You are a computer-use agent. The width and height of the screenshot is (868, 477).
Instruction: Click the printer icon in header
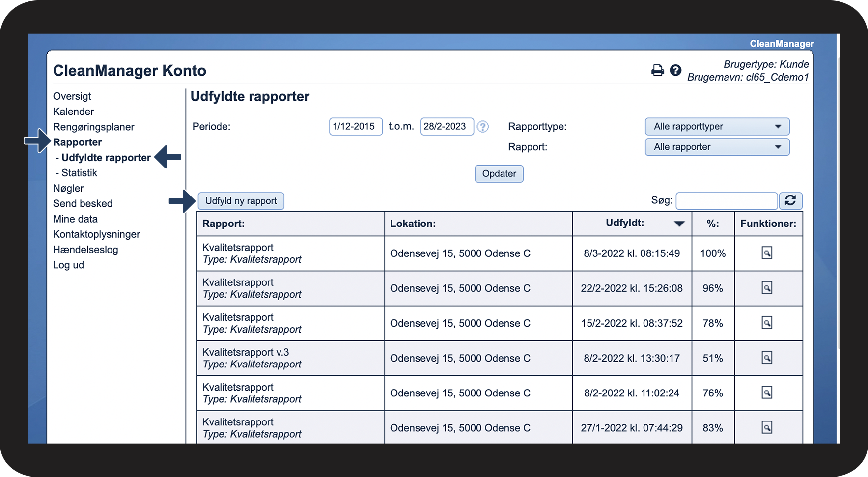tap(657, 71)
